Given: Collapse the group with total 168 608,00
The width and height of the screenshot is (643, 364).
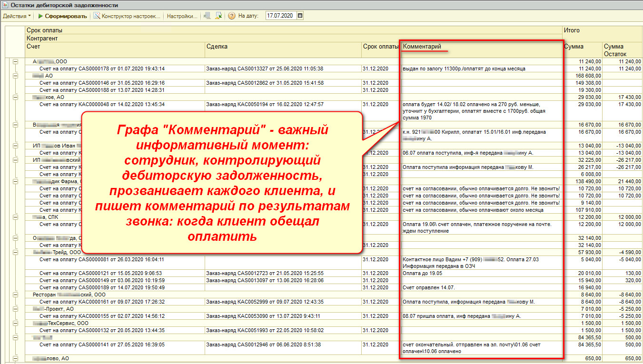Looking at the screenshot, I should [15, 76].
